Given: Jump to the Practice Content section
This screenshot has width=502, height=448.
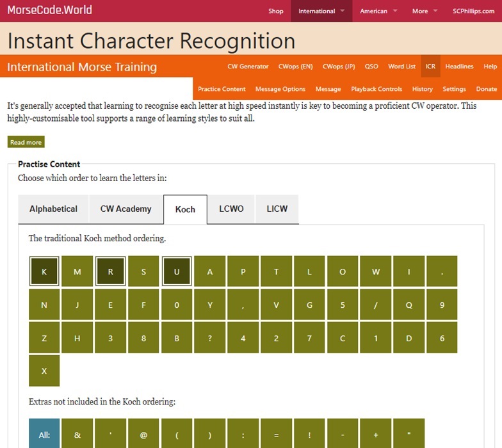Looking at the screenshot, I should pyautogui.click(x=222, y=89).
